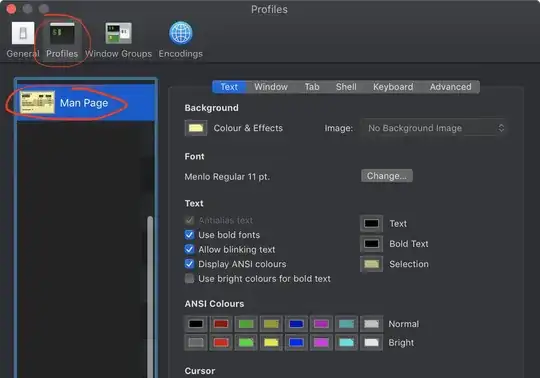Switch to the Text tab
This screenshot has height=378, width=540.
click(x=229, y=87)
